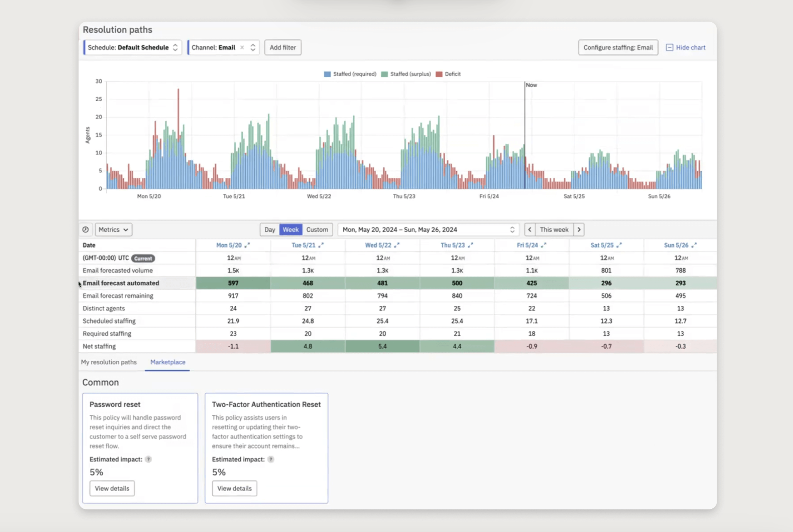Click the 5.4 net staffing cell
The image size is (793, 532).
point(382,346)
